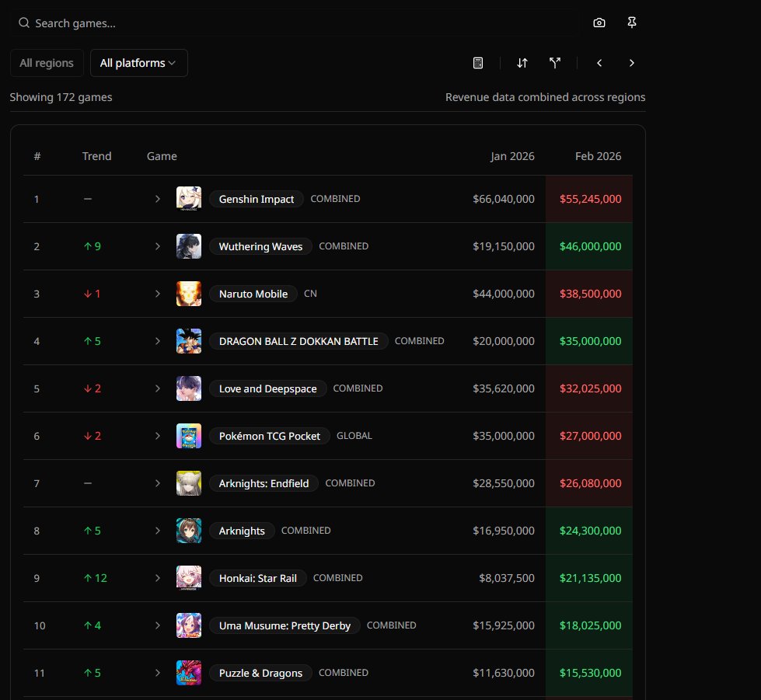
Task: Click the GLOBAL region label
Action: tap(354, 436)
